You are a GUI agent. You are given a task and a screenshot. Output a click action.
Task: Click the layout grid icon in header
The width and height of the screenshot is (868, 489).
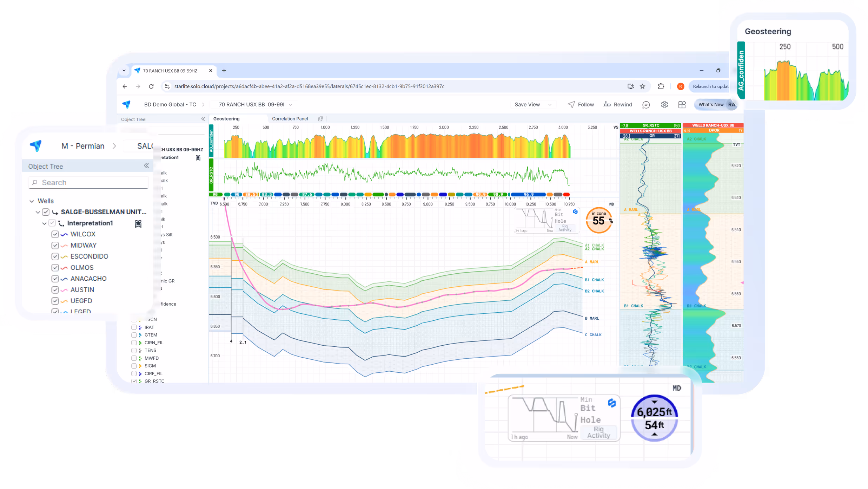pyautogui.click(x=682, y=105)
